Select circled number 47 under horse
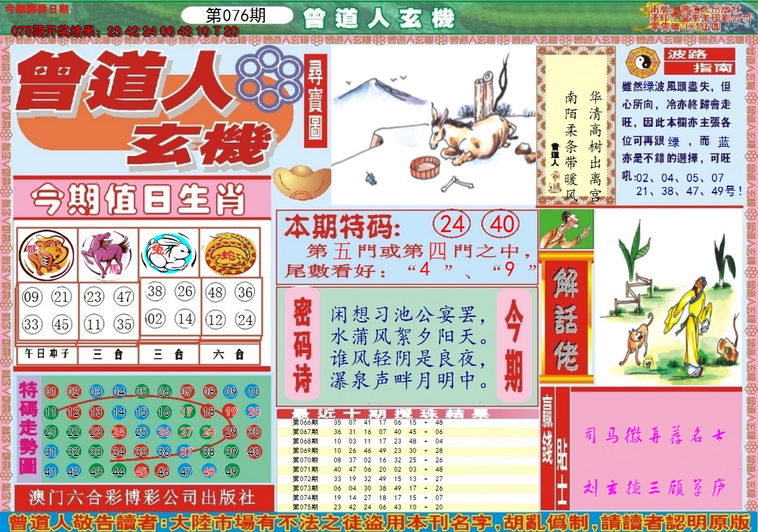 [124, 297]
